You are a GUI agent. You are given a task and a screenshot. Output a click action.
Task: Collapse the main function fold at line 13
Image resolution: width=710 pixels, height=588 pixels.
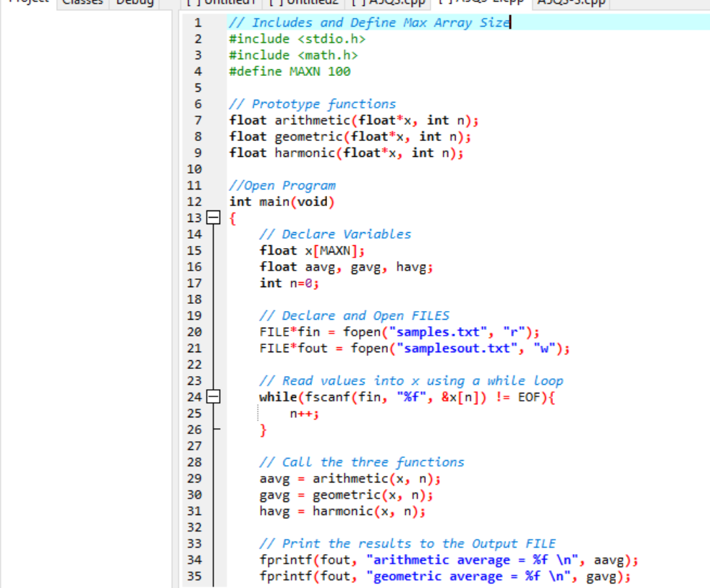(x=214, y=218)
